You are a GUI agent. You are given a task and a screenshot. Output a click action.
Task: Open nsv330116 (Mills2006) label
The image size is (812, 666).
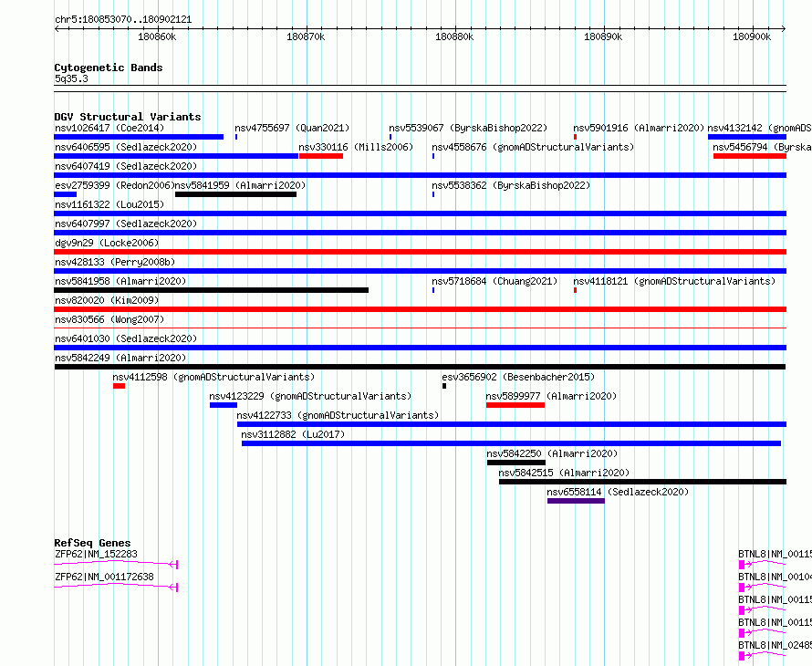[x=356, y=147]
